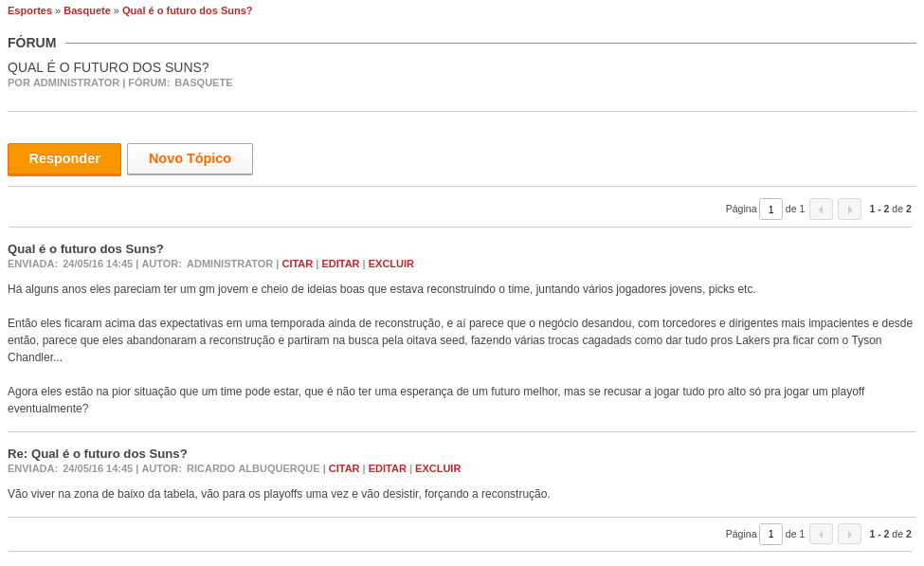924x566 pixels.
Task: Focus the bottom page number input field
Action: (770, 534)
